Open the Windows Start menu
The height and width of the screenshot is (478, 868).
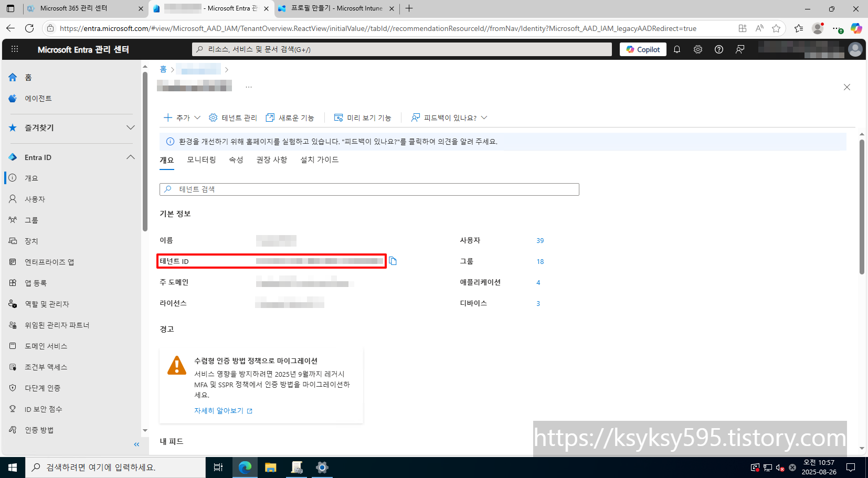click(x=13, y=467)
